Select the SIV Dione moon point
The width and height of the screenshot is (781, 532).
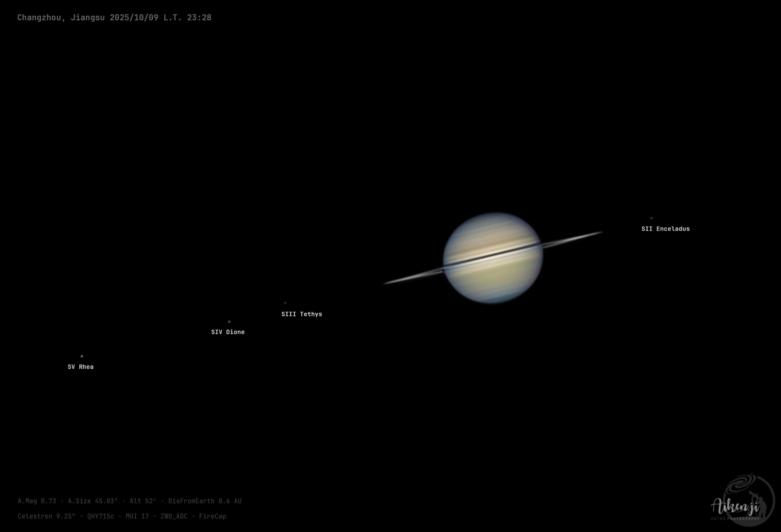tap(229, 321)
